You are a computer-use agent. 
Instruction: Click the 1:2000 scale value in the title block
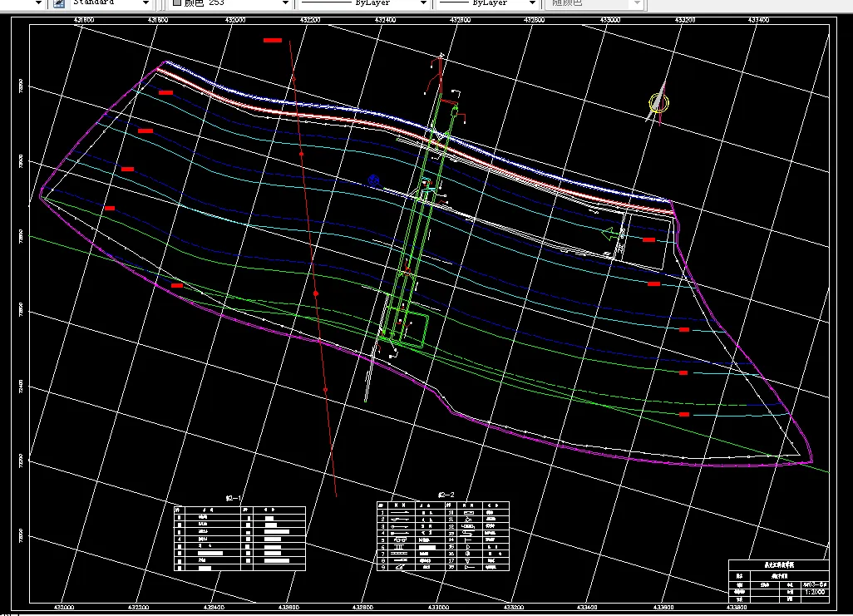click(x=813, y=592)
